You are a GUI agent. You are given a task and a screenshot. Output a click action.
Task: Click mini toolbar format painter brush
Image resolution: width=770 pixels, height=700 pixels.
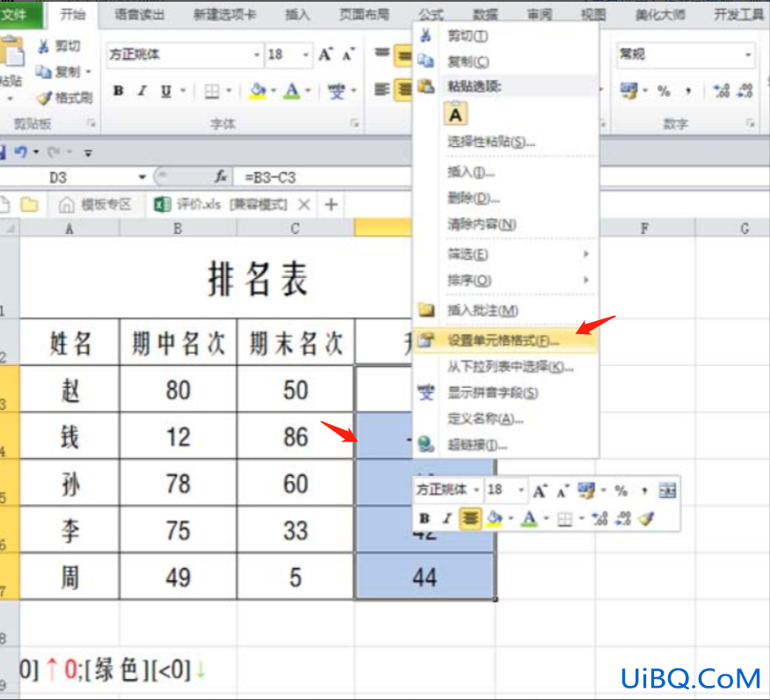tap(646, 518)
